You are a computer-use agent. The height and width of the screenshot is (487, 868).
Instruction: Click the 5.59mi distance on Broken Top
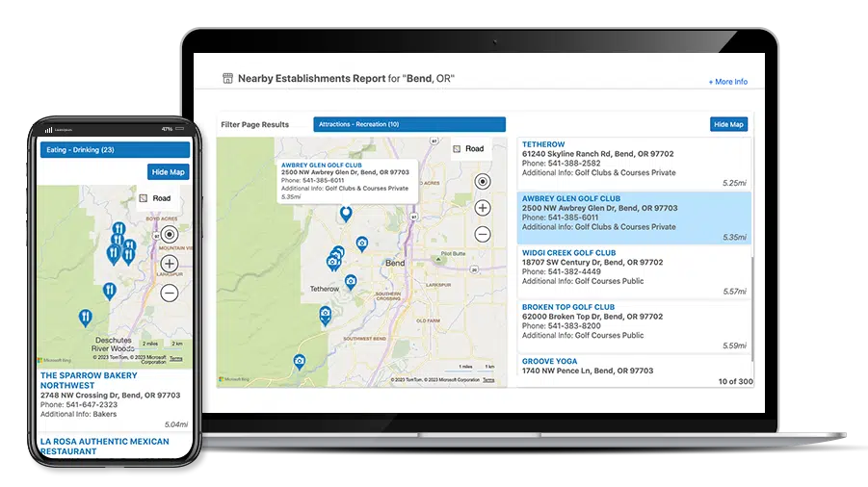tap(734, 346)
